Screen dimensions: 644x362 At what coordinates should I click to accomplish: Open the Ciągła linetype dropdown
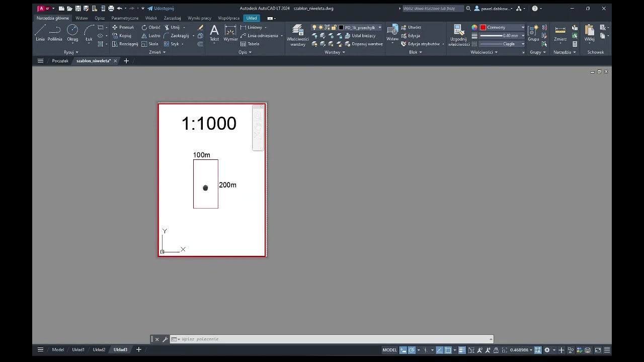503,44
